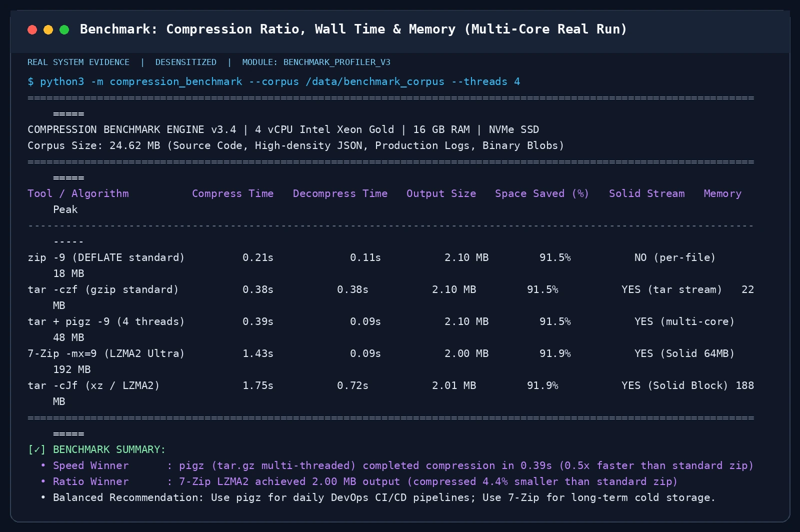Viewport: 800px width, 532px height.
Task: Click the "Memory" column header
Action: (722, 193)
